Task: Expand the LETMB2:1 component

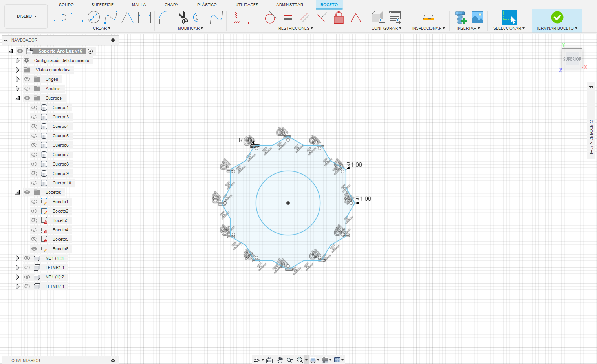Action: click(17, 286)
